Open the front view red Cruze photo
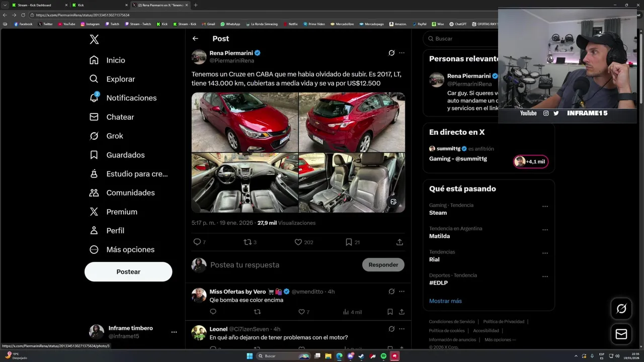Viewport: 644px width, 362px height. [x=245, y=122]
